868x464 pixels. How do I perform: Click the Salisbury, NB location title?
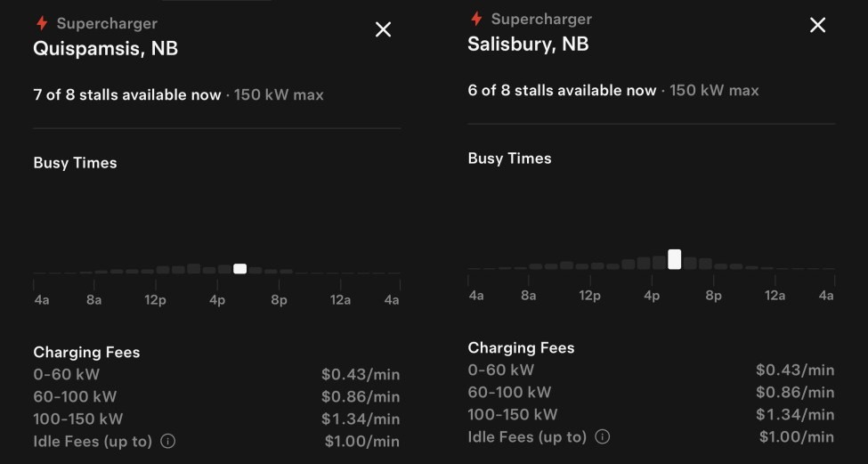coord(528,44)
